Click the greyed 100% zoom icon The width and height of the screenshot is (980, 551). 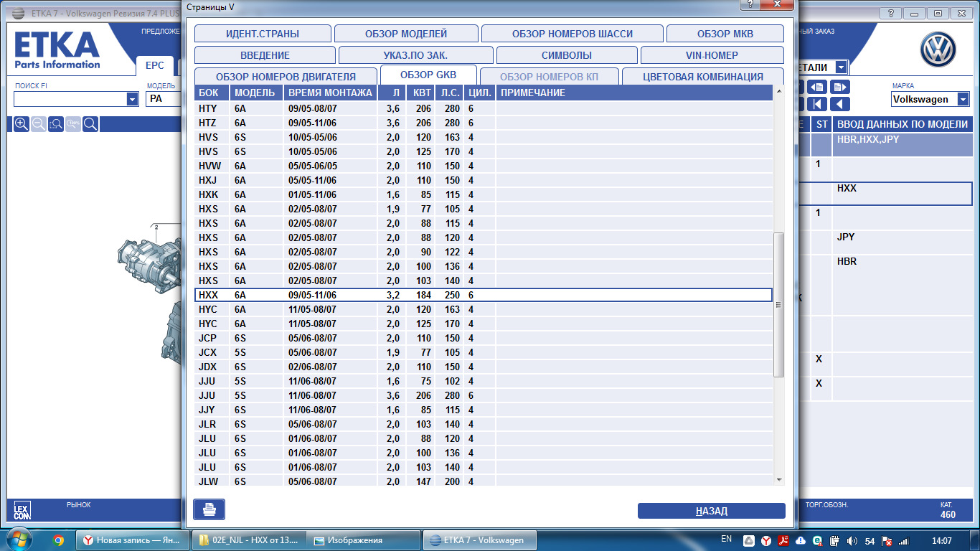tap(73, 124)
